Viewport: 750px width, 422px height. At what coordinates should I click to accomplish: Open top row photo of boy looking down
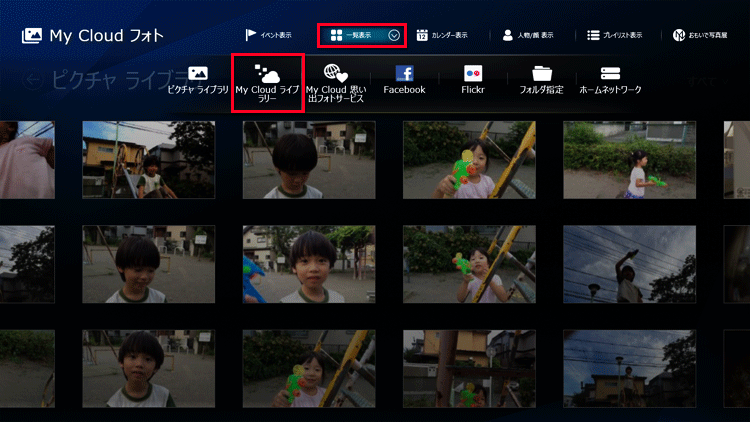[309, 160]
